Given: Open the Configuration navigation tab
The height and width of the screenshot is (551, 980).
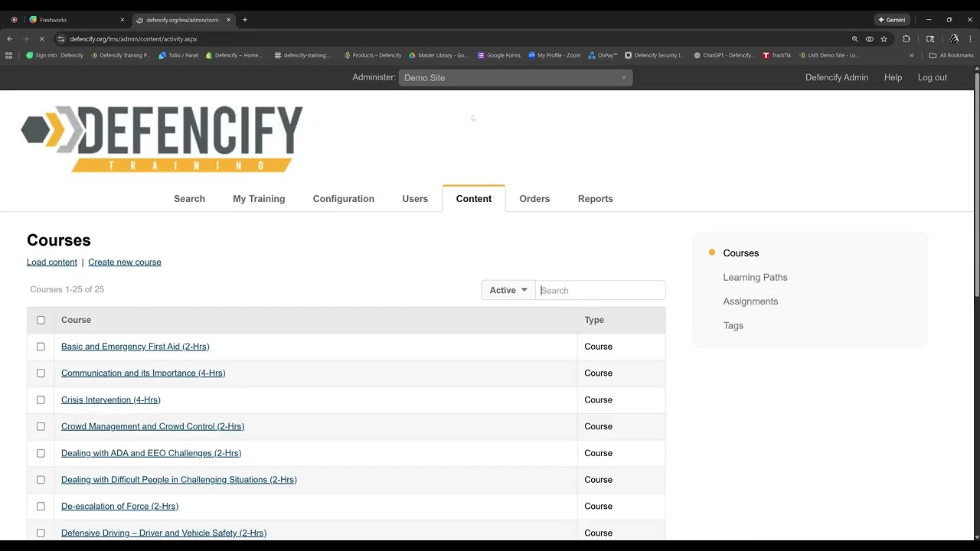Looking at the screenshot, I should coord(344,199).
